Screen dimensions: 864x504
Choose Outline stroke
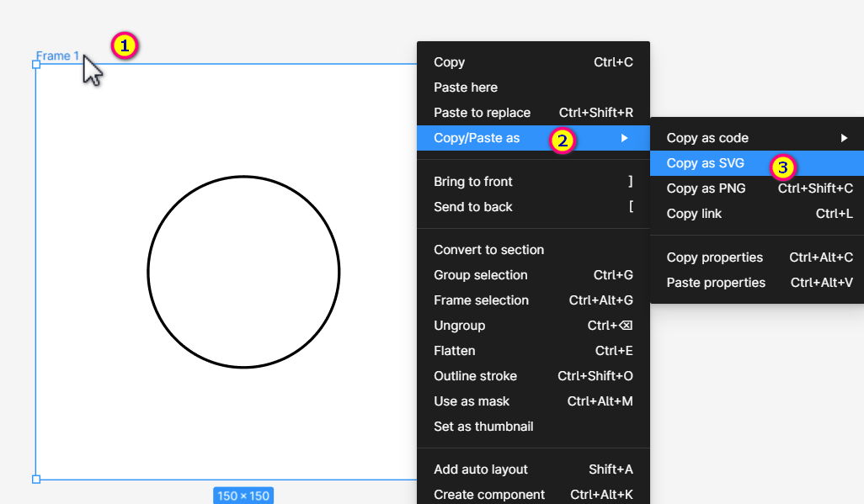coord(475,376)
